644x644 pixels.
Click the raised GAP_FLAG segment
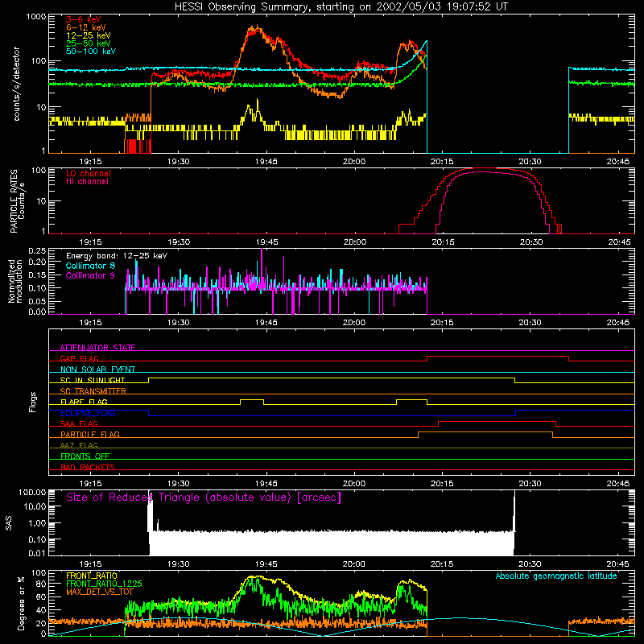point(497,357)
